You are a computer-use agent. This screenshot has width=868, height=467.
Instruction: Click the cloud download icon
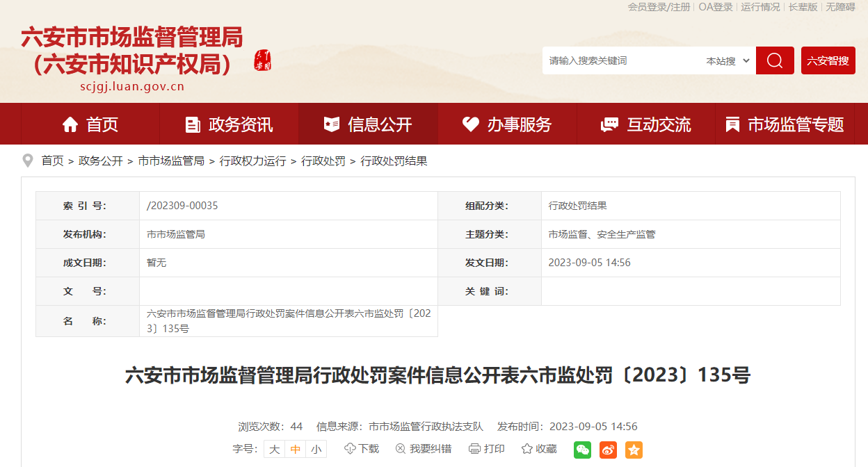(350, 449)
